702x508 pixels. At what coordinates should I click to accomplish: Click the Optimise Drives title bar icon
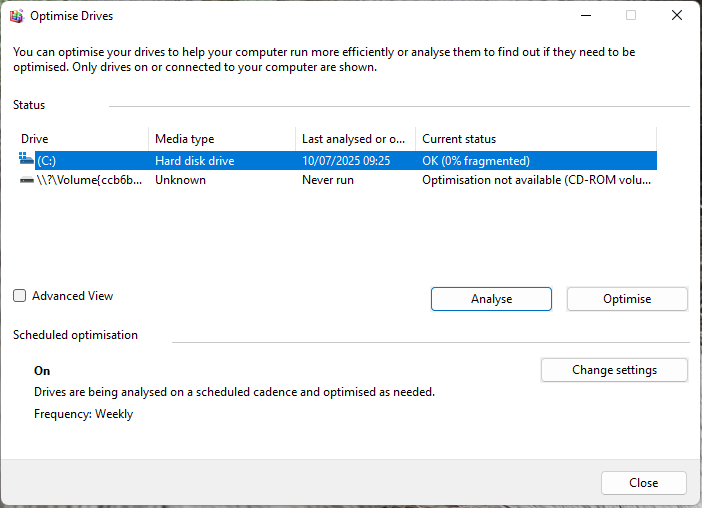click(x=16, y=16)
